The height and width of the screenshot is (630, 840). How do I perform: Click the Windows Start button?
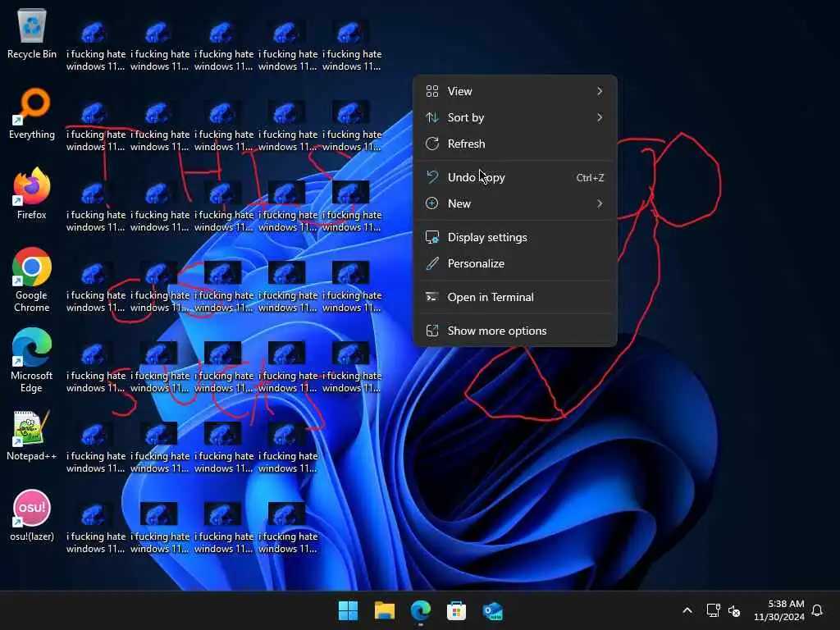(x=348, y=610)
